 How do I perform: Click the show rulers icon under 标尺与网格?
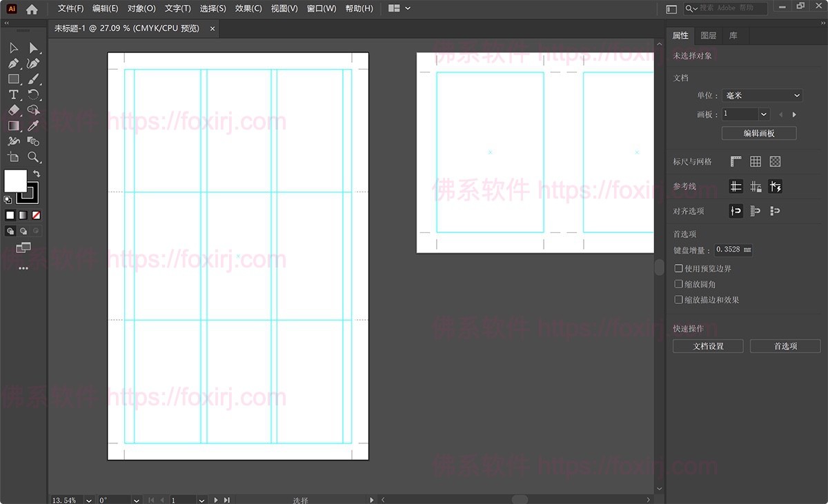[735, 161]
